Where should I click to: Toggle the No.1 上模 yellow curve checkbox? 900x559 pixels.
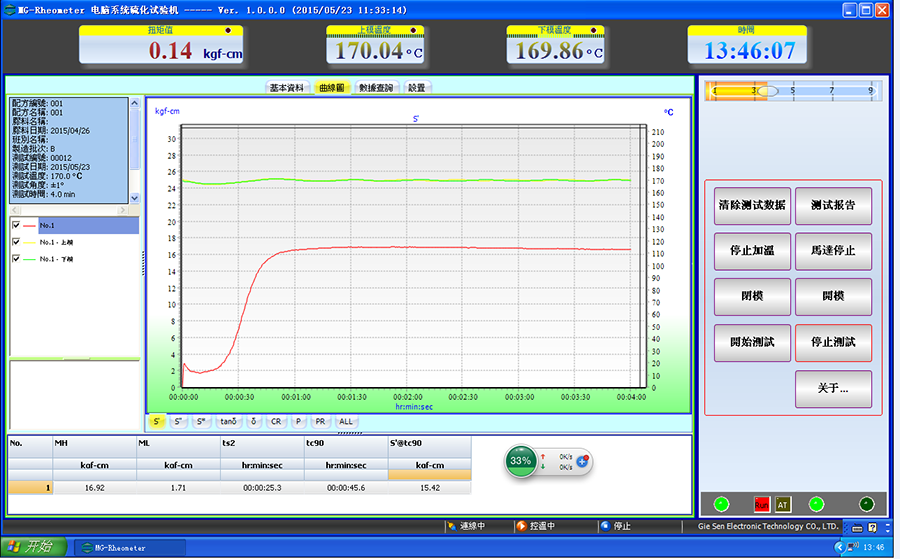click(x=16, y=241)
